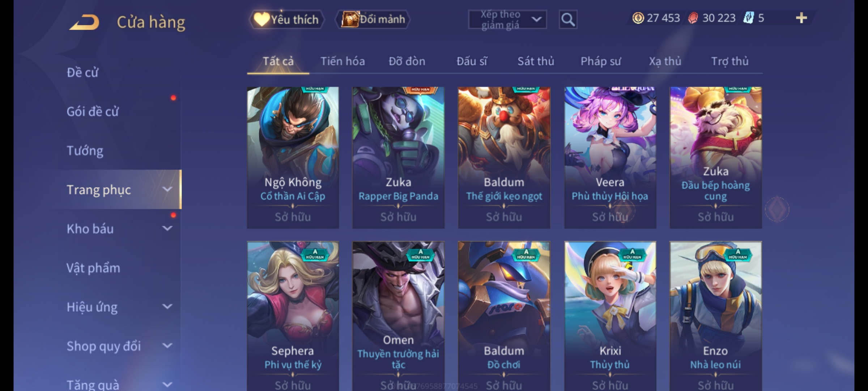Tap the blue voucher currency icon
The height and width of the screenshot is (391, 868).
(748, 18)
